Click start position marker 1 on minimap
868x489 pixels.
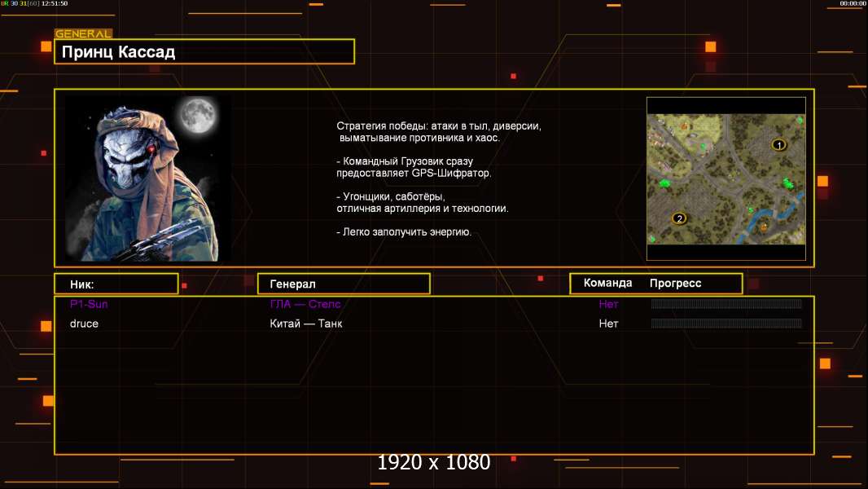(x=779, y=145)
